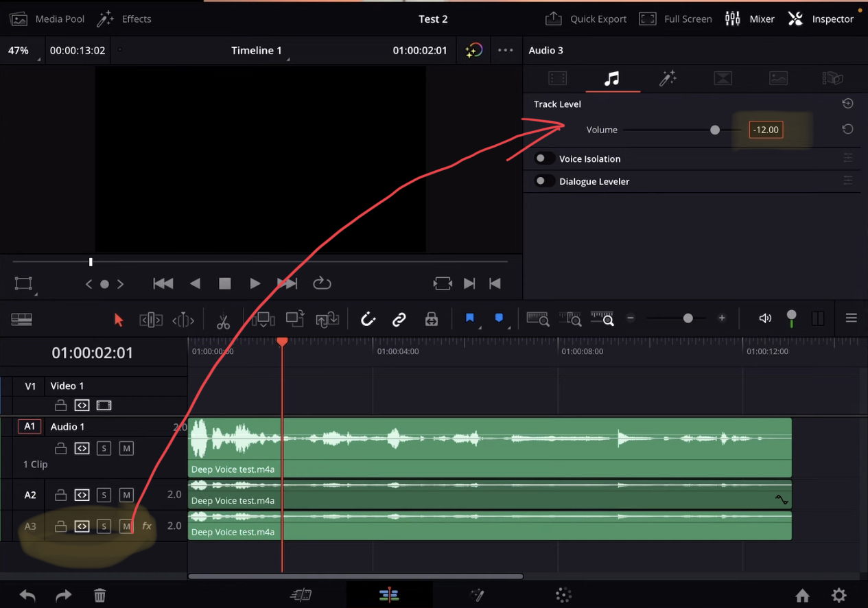Switch to the Effects inspector tab
Screen dimensions: 868x608
[668, 78]
